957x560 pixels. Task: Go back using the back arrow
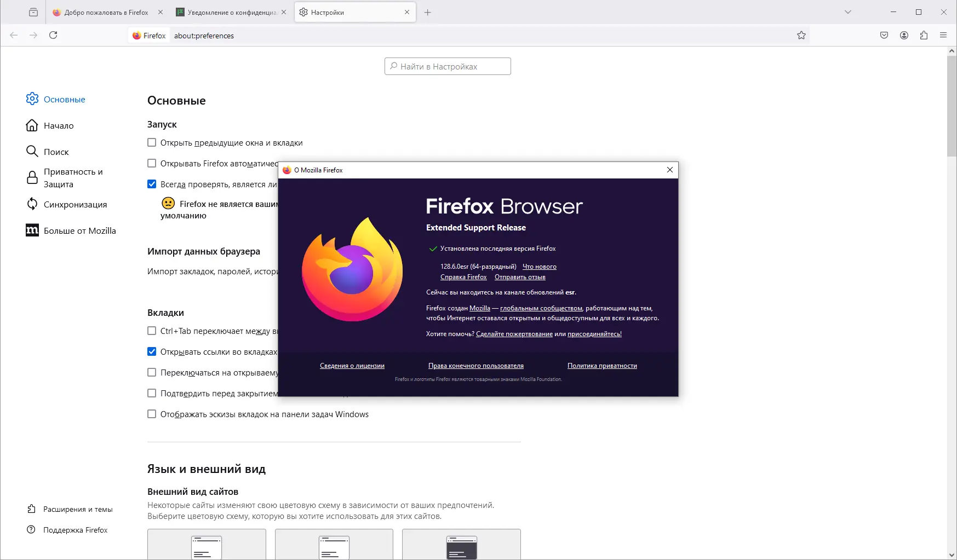[14, 35]
